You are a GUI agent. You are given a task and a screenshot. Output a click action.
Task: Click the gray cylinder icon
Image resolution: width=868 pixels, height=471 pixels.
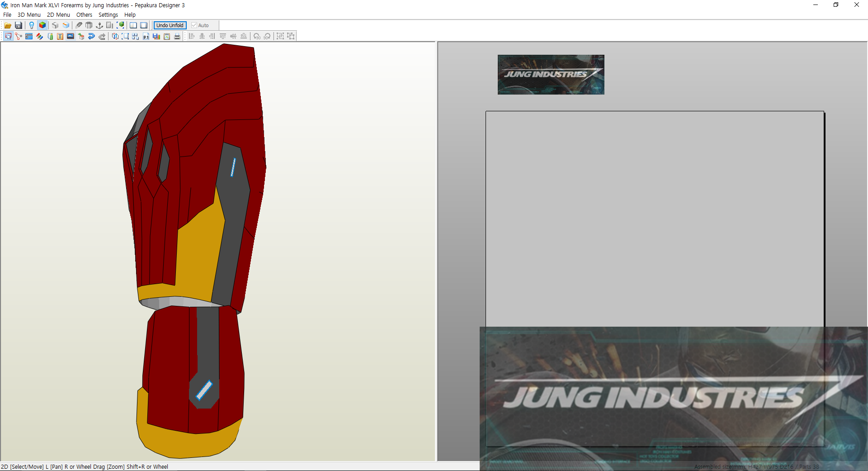pyautogui.click(x=89, y=25)
